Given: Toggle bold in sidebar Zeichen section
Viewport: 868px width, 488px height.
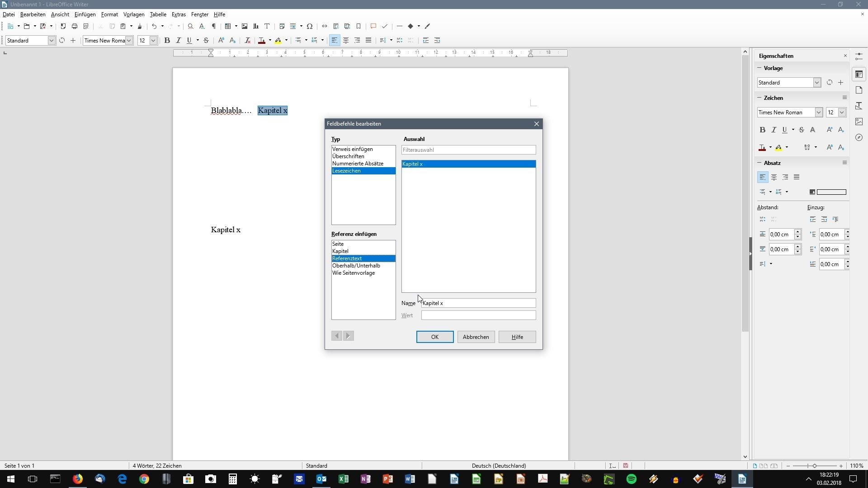Looking at the screenshot, I should tap(763, 130).
